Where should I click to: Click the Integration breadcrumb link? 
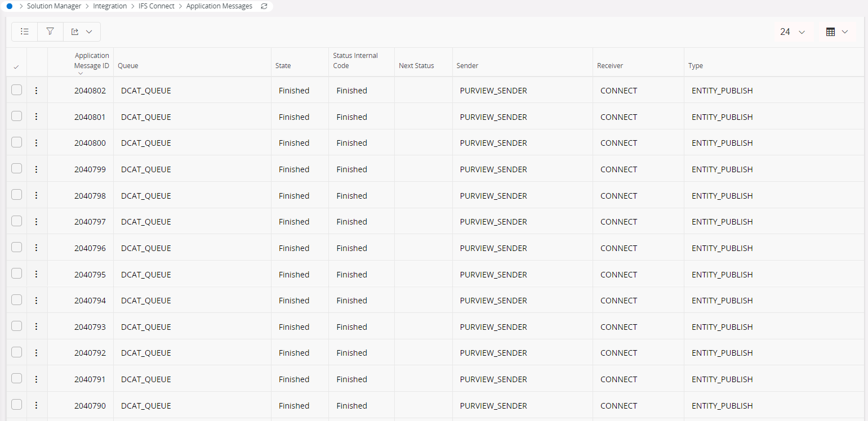(110, 6)
